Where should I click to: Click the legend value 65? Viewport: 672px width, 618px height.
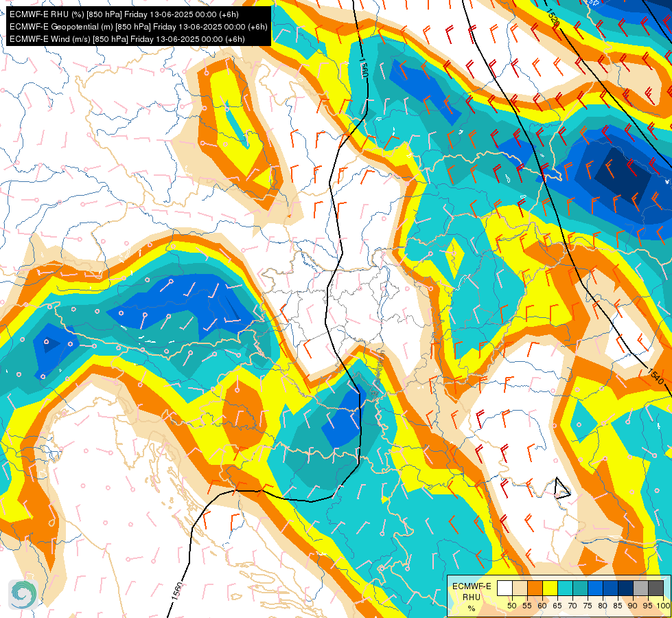coord(557,606)
